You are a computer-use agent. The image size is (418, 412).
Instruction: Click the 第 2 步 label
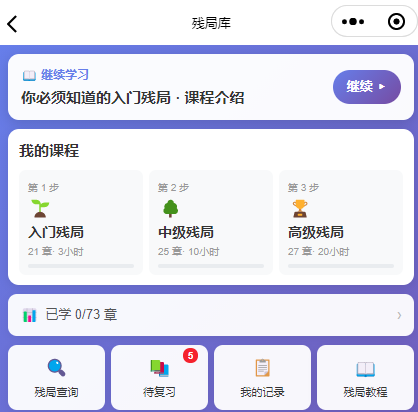pos(174,188)
